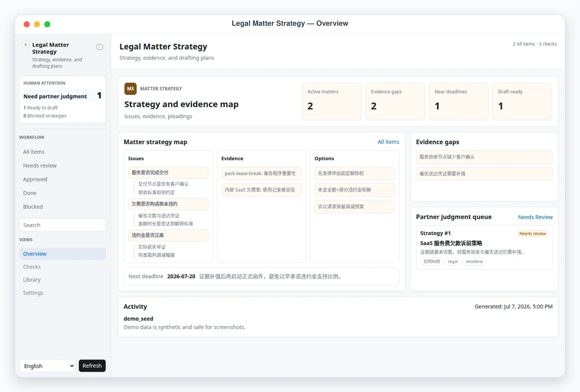
Task: Click the small L app logo icon
Action: 26,45
